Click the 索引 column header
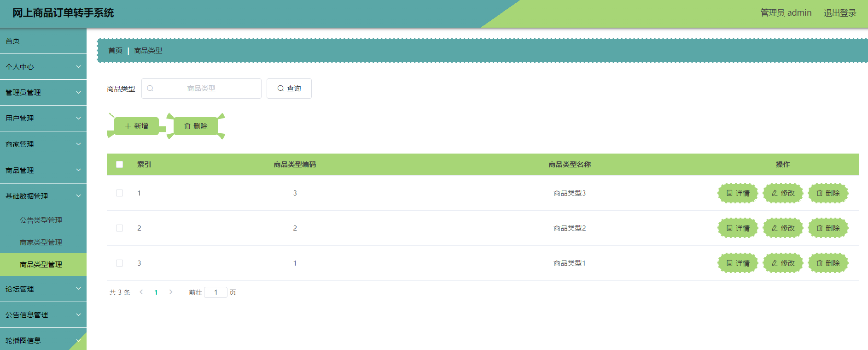 144,165
